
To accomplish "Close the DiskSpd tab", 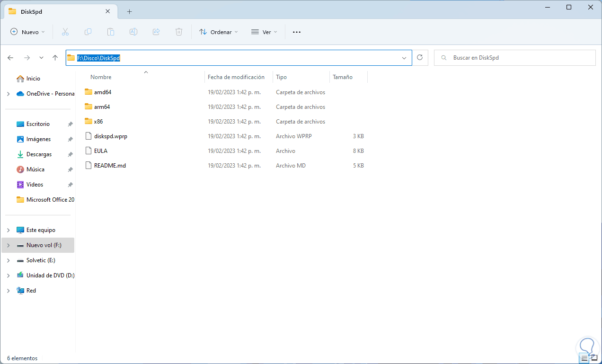I will 108,11.
